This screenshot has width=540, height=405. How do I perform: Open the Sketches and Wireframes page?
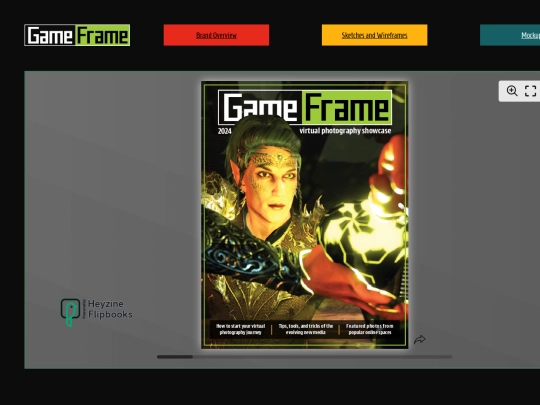click(374, 35)
